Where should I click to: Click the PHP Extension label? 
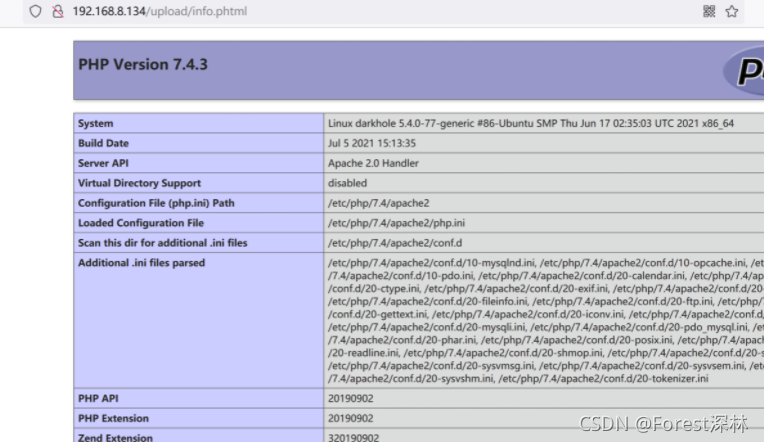(114, 419)
